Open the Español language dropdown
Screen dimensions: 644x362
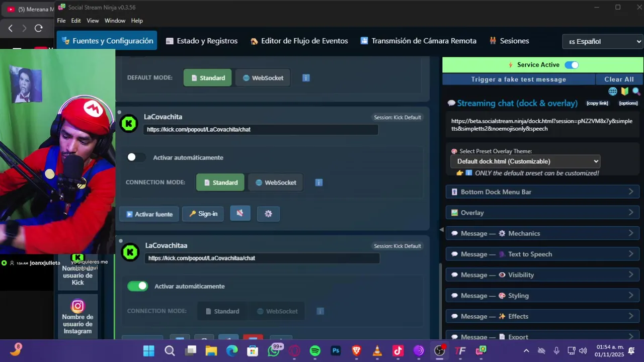[603, 41]
